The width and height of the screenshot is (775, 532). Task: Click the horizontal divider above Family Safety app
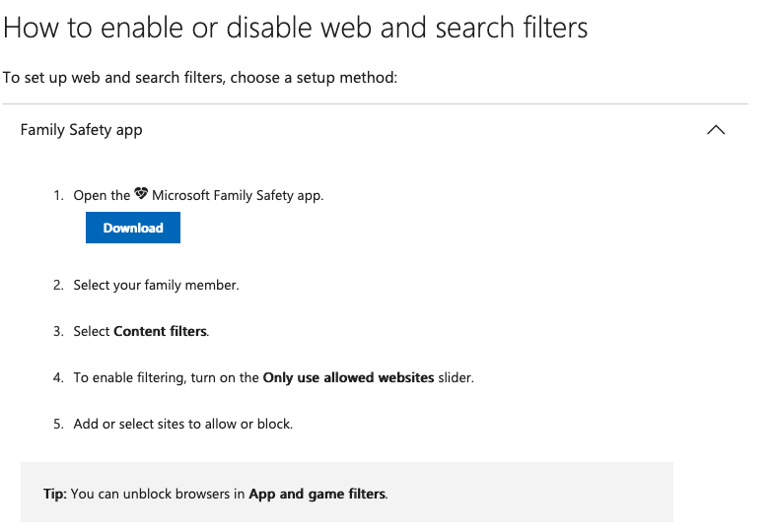coord(375,103)
